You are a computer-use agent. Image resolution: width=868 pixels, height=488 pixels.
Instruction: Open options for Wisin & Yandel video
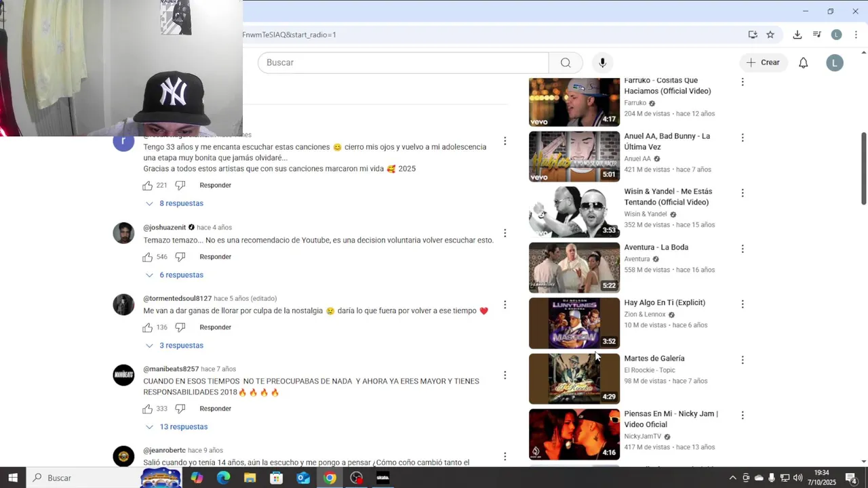pos(743,193)
